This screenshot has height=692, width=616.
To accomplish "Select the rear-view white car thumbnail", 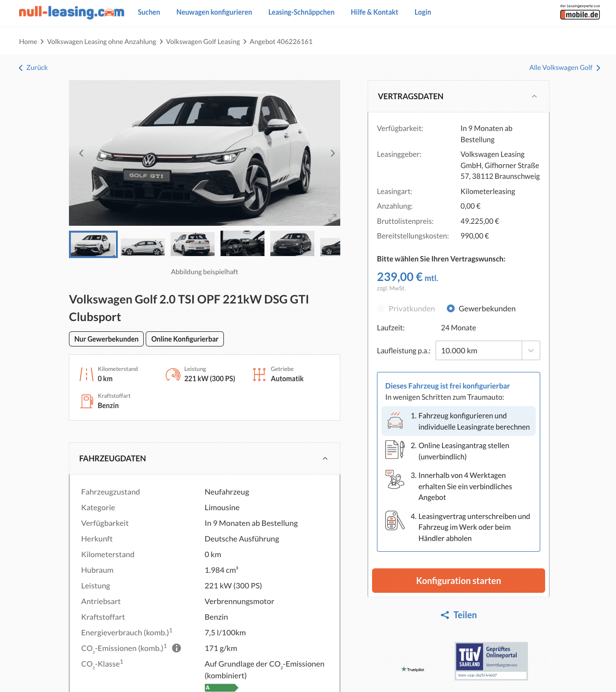I will (x=193, y=244).
